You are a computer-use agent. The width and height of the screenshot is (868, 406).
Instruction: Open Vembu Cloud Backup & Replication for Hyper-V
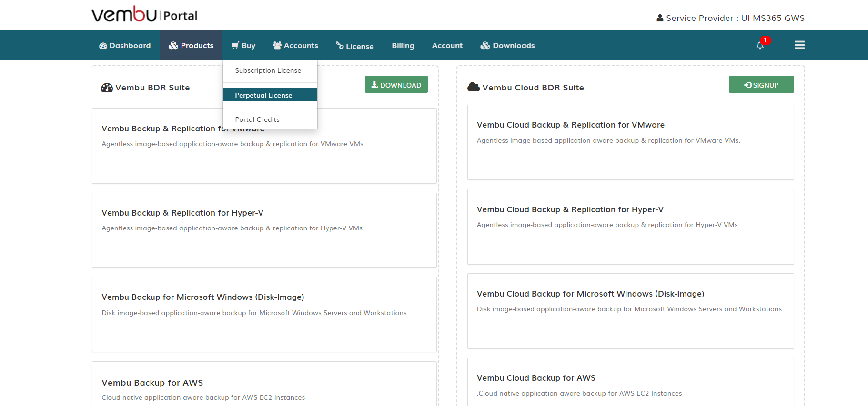pyautogui.click(x=631, y=227)
